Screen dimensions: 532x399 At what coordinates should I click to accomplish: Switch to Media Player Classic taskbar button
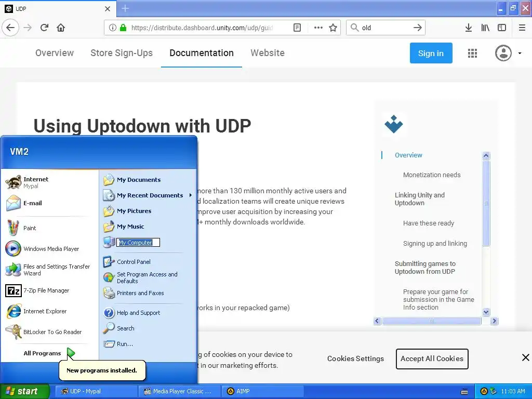point(179,391)
